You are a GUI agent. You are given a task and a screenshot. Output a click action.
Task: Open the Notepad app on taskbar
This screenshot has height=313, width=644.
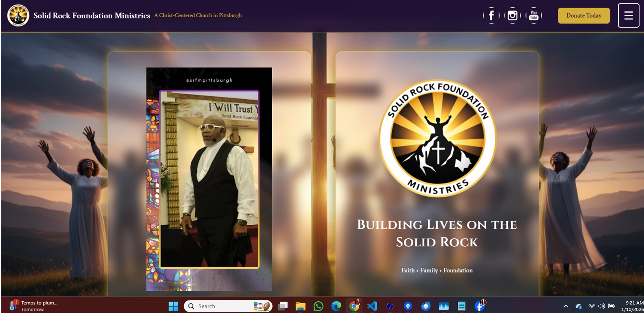[462, 306]
